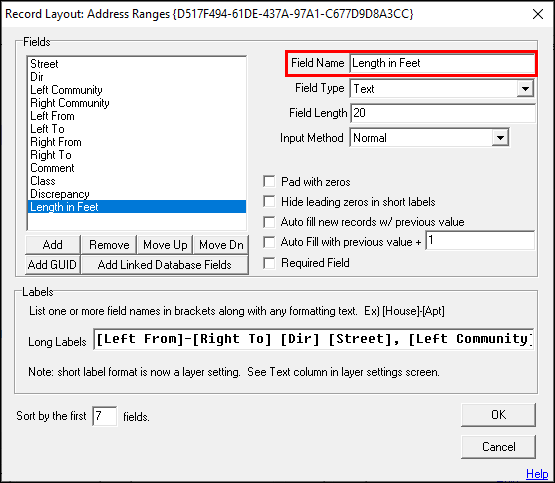This screenshot has height=483, width=555.
Task: Select Left From field row
Action: tap(137, 116)
